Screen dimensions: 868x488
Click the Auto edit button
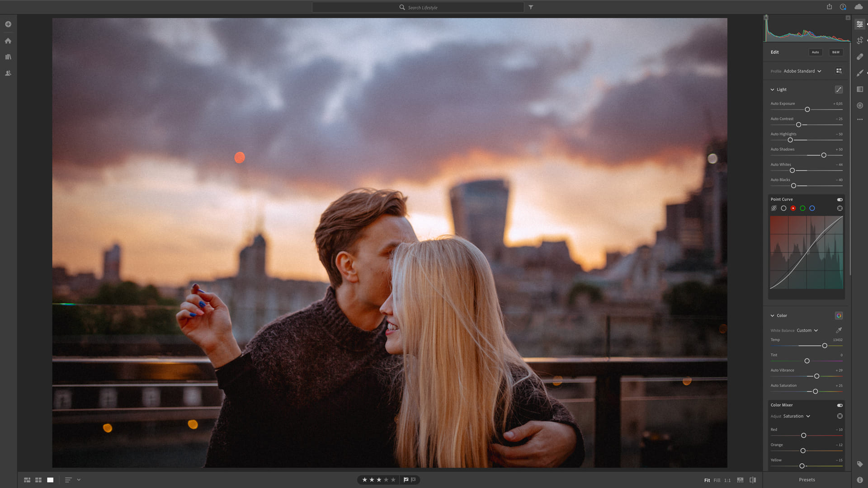pyautogui.click(x=815, y=52)
